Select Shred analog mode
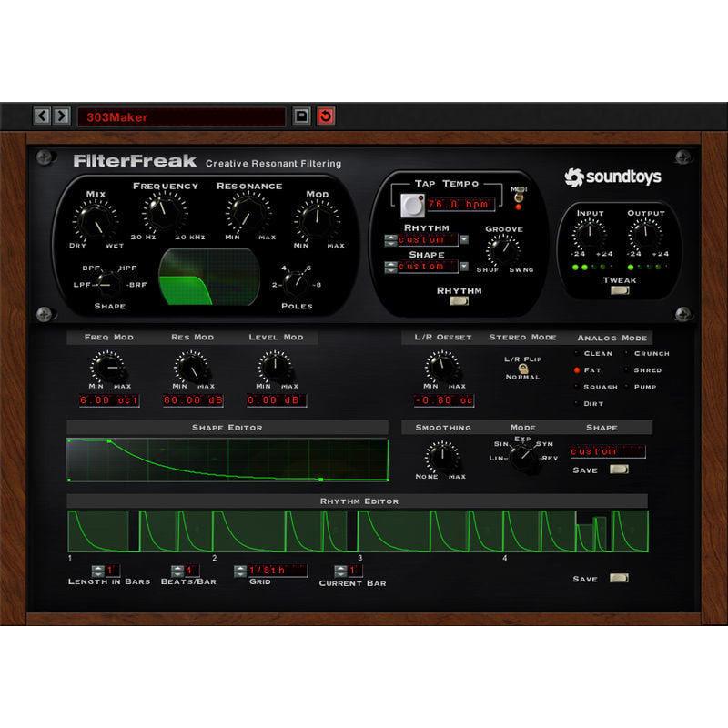 pyautogui.click(x=643, y=370)
